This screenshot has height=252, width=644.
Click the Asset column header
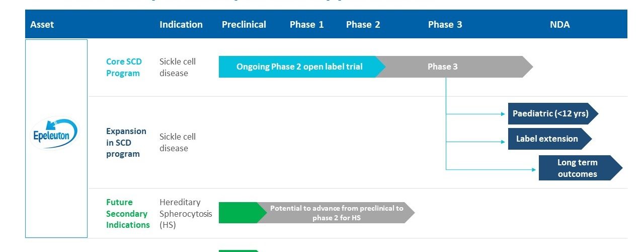(42, 24)
